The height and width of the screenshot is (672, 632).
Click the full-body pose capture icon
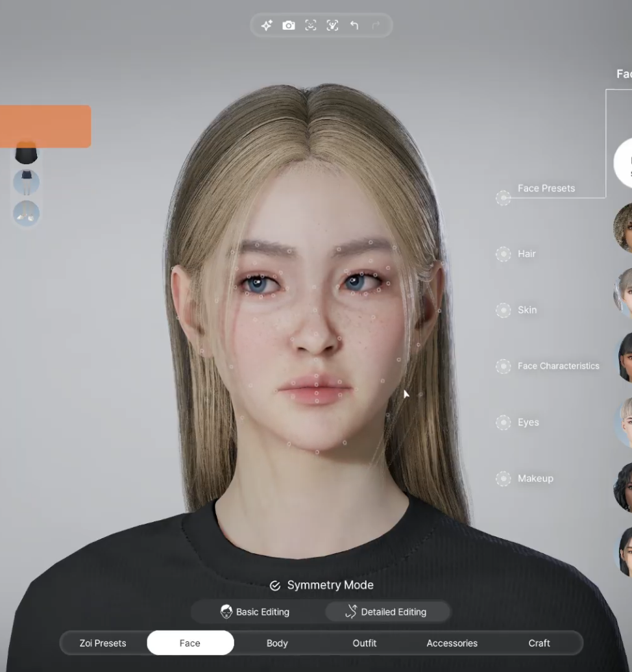(332, 25)
